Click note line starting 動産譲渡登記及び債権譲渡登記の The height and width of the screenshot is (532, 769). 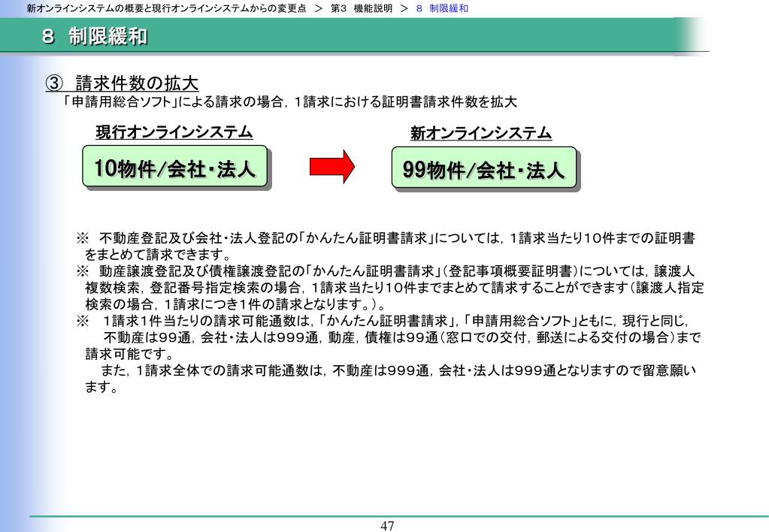[386, 271]
